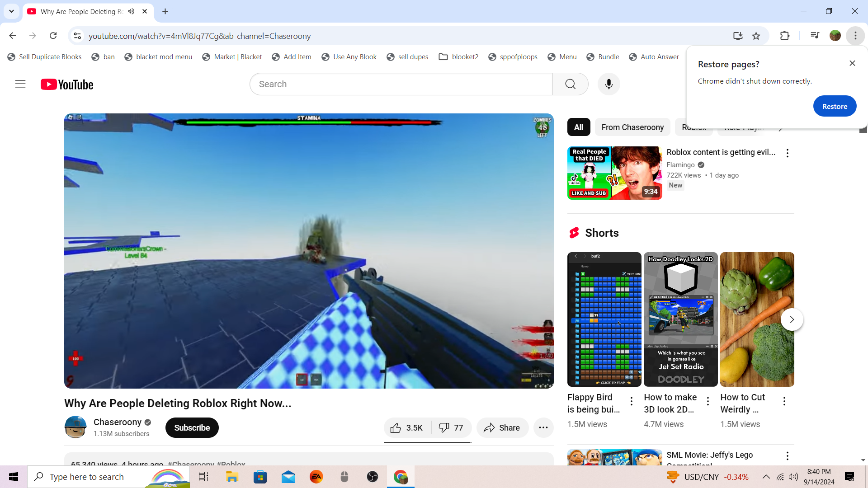Viewport: 868px width, 488px height.
Task: Open the Roblox content Flamingo thumbnail
Action: (614, 173)
